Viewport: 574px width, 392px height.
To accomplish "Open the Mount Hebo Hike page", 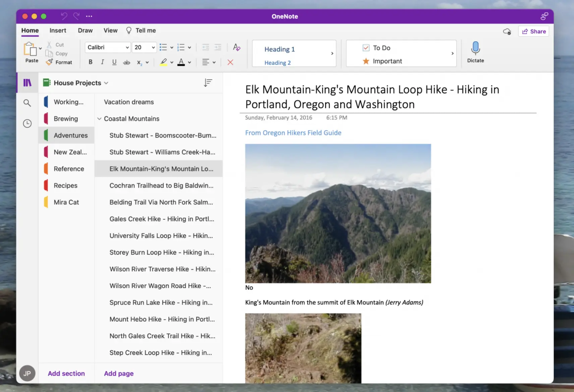I will pyautogui.click(x=159, y=319).
